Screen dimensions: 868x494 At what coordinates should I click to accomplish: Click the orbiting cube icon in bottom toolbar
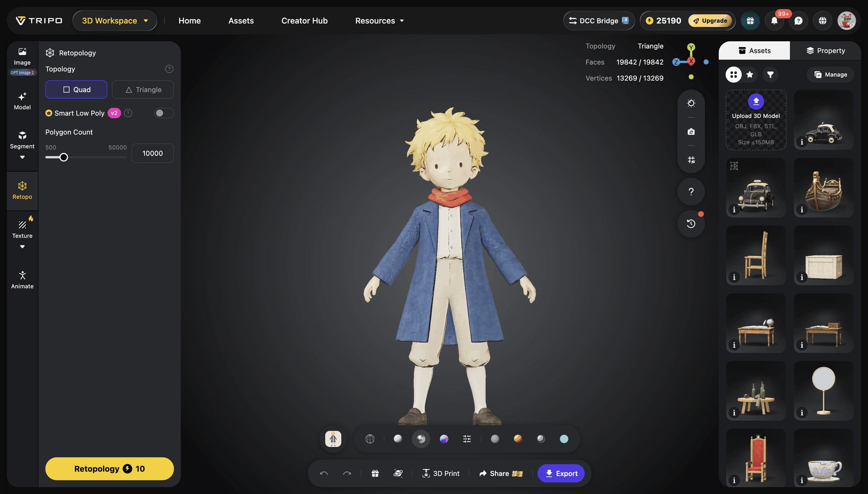click(x=398, y=473)
